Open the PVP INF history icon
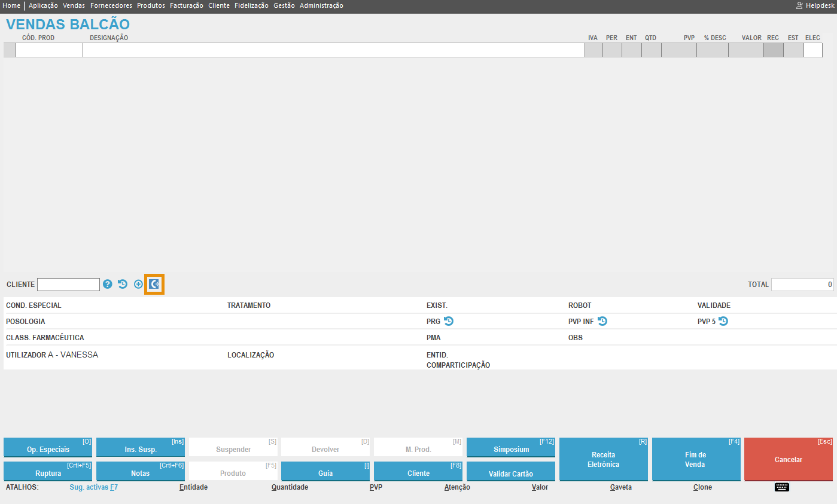837x504 pixels. coord(602,322)
